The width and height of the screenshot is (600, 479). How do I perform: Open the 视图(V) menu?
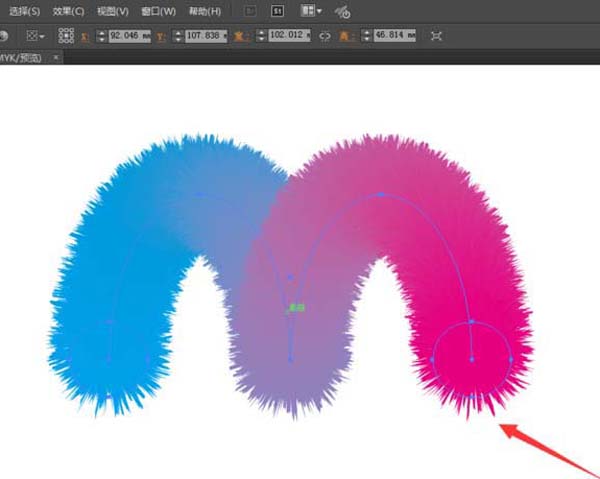coord(112,11)
